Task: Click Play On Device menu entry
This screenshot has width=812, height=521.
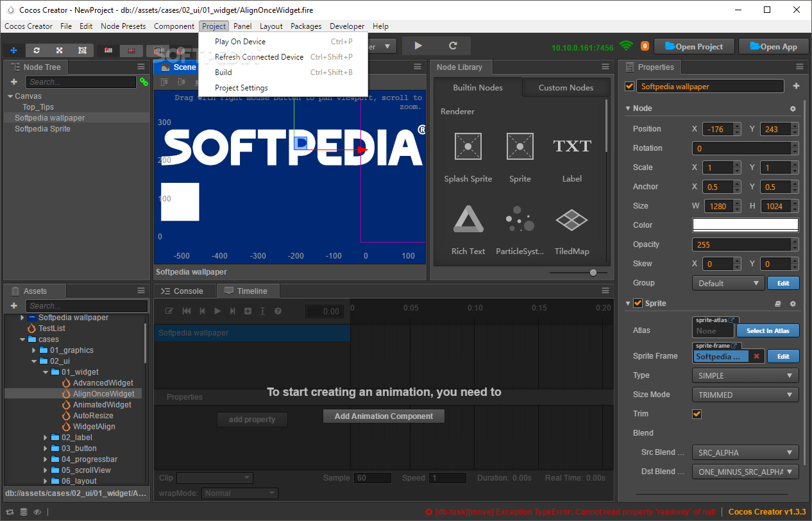Action: point(240,42)
